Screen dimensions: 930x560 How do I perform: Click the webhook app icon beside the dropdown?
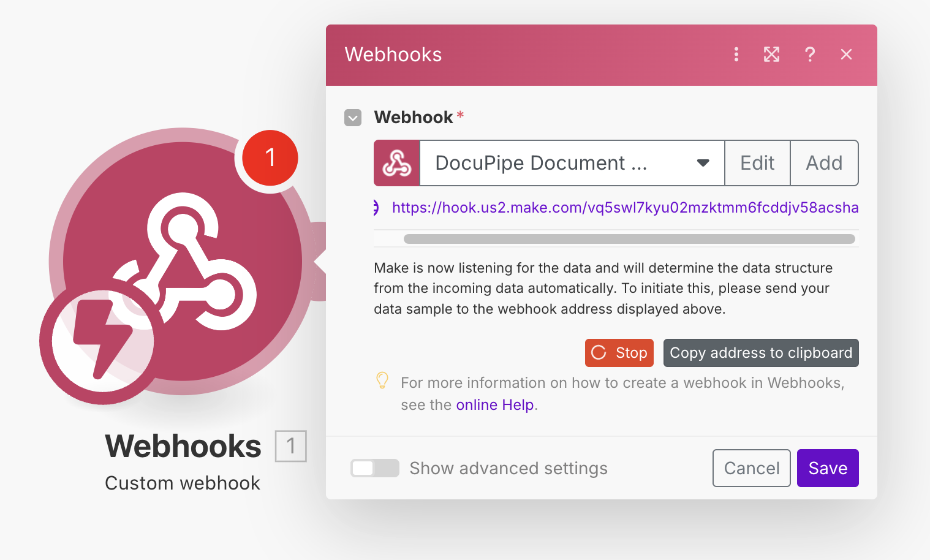[x=397, y=163]
